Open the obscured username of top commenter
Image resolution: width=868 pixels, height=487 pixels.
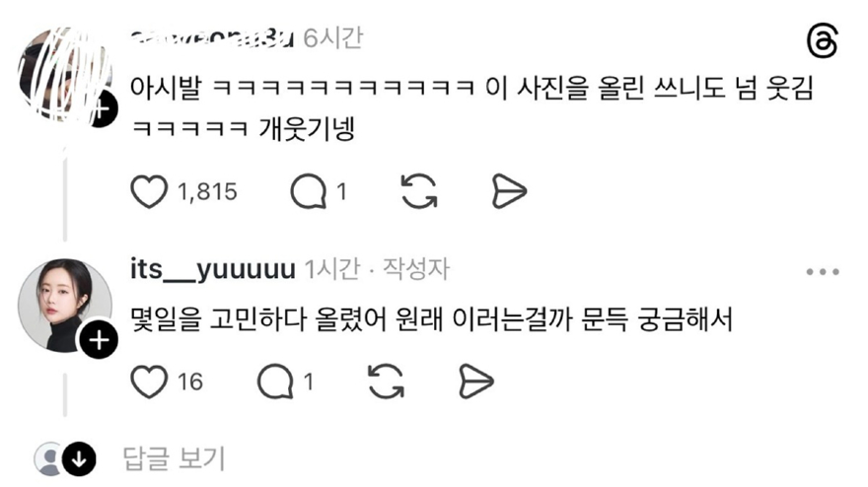coord(213,38)
